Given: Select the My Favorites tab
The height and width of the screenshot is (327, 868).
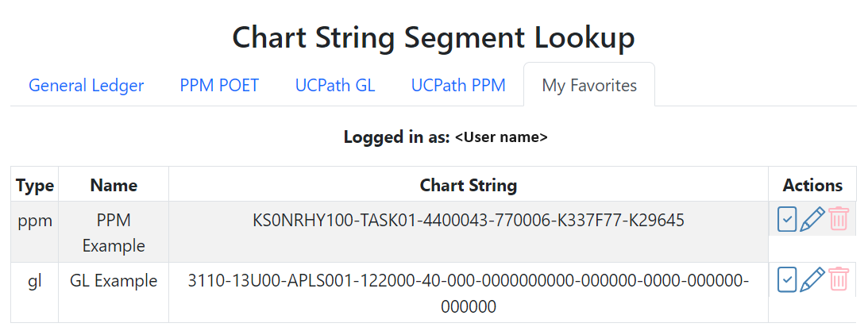Looking at the screenshot, I should tap(589, 85).
